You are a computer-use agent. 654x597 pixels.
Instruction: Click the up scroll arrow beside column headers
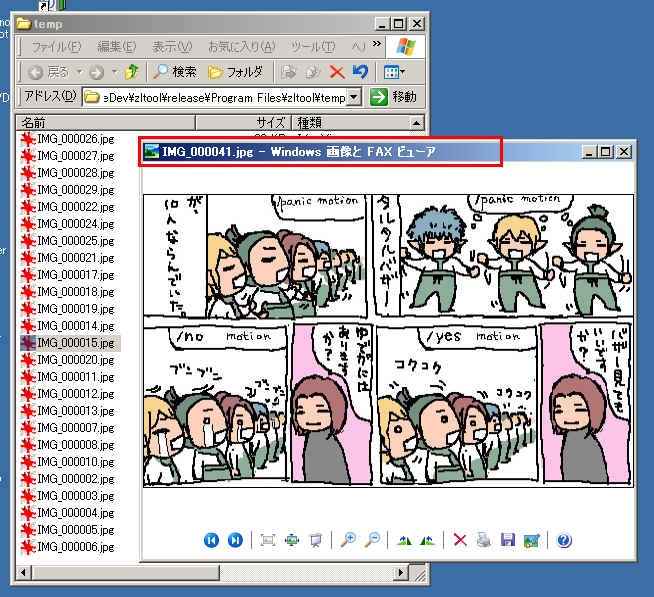coord(416,123)
